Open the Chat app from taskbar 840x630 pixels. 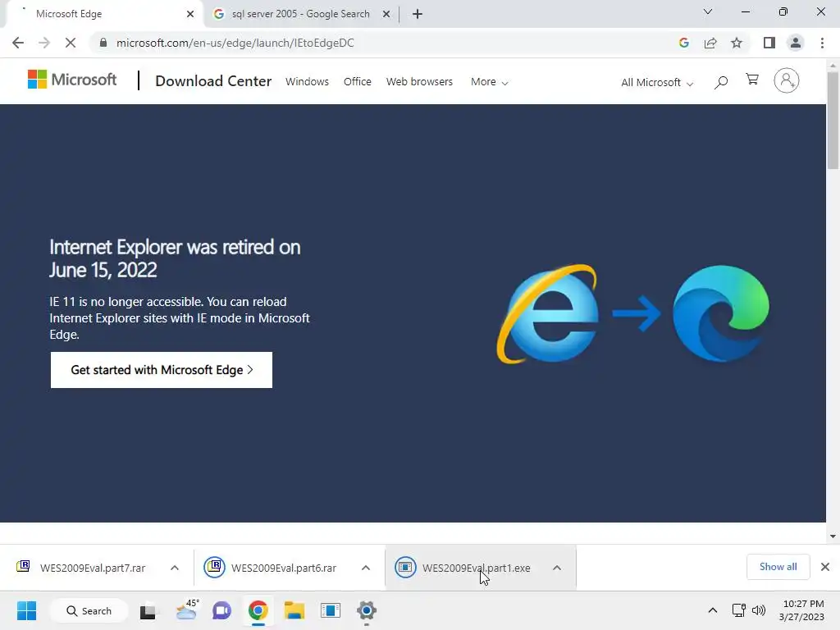click(221, 610)
